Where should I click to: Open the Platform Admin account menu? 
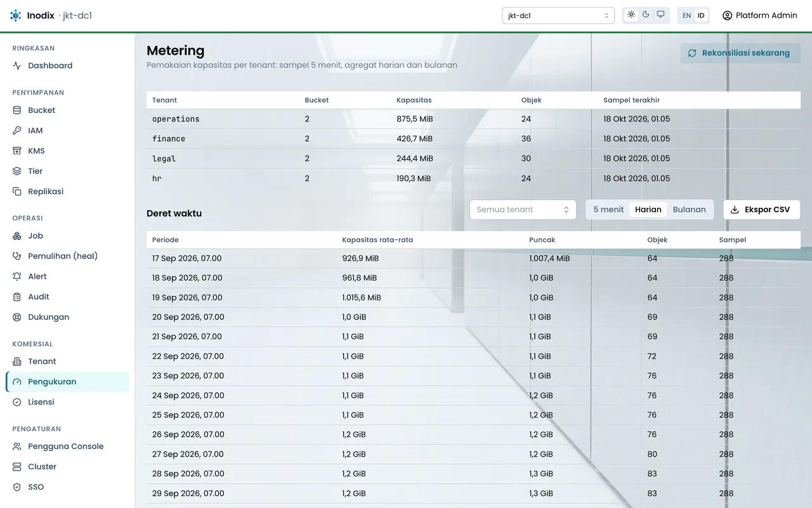tap(759, 15)
